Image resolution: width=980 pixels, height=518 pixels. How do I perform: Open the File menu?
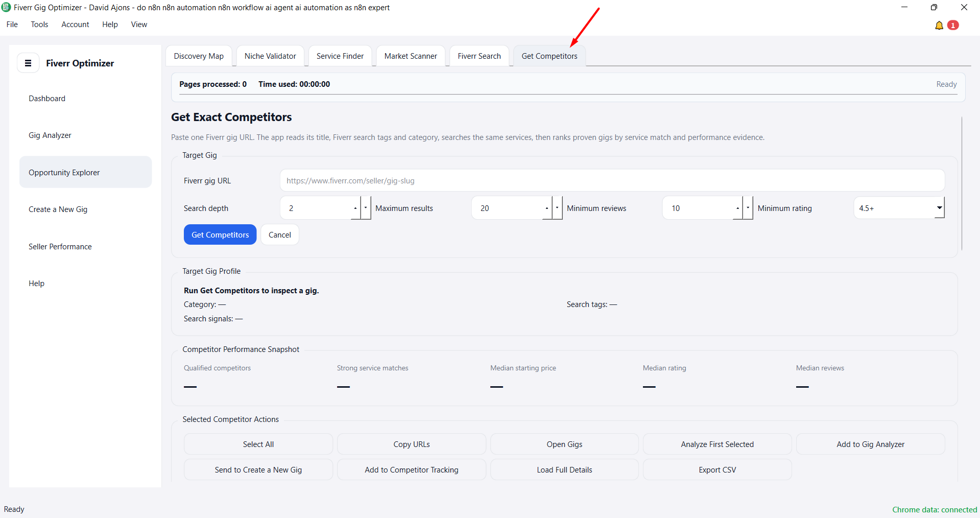12,25
